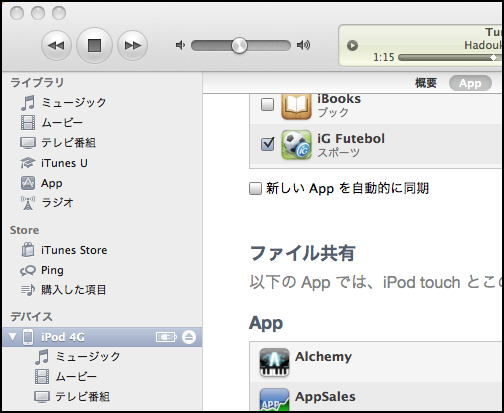Click the graduation cap iTunes U icon
The height and width of the screenshot is (413, 504).
click(28, 163)
